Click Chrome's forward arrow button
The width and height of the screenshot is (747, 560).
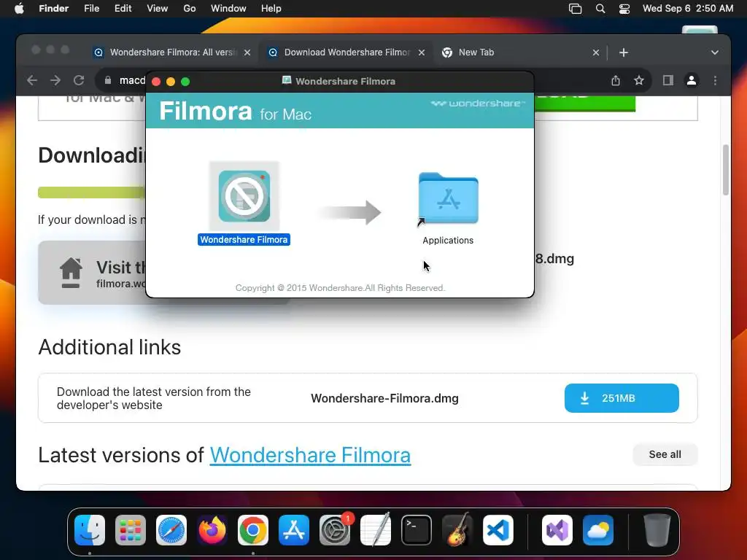point(55,80)
